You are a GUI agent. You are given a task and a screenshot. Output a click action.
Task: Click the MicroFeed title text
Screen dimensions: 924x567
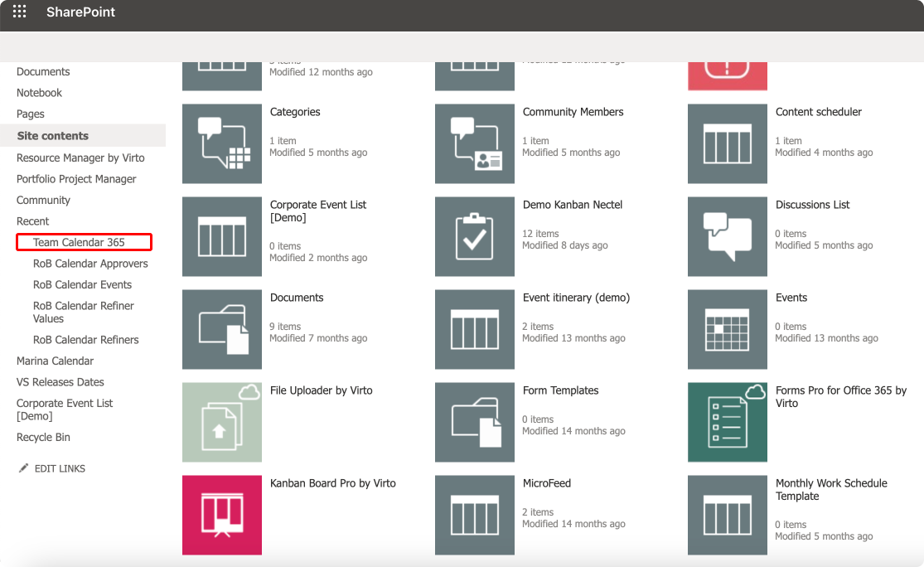pos(547,483)
